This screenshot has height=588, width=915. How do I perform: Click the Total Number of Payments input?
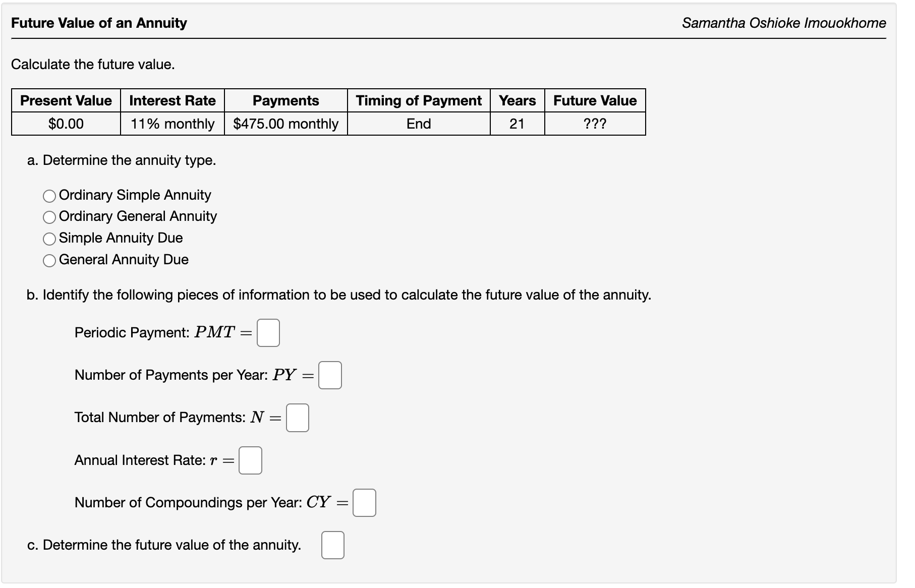[x=298, y=418]
